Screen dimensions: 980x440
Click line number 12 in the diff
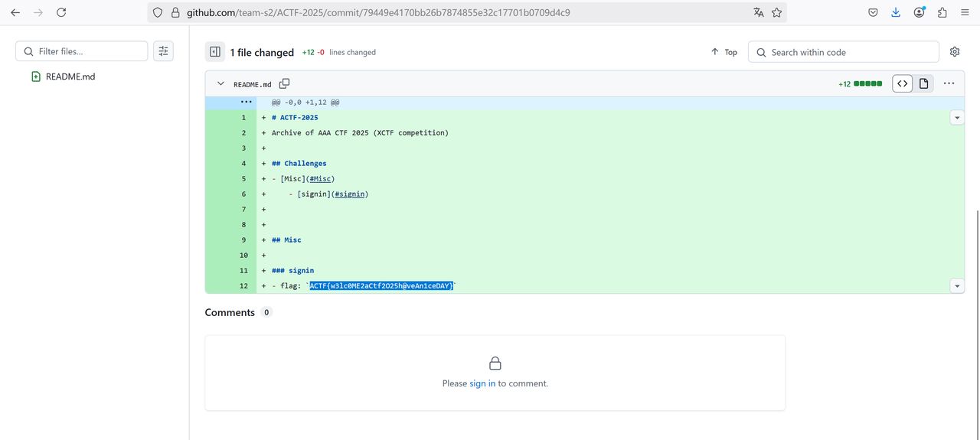pyautogui.click(x=243, y=285)
